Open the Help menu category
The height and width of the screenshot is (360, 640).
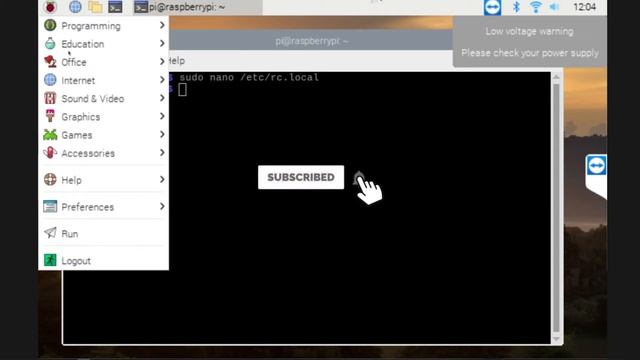click(104, 180)
